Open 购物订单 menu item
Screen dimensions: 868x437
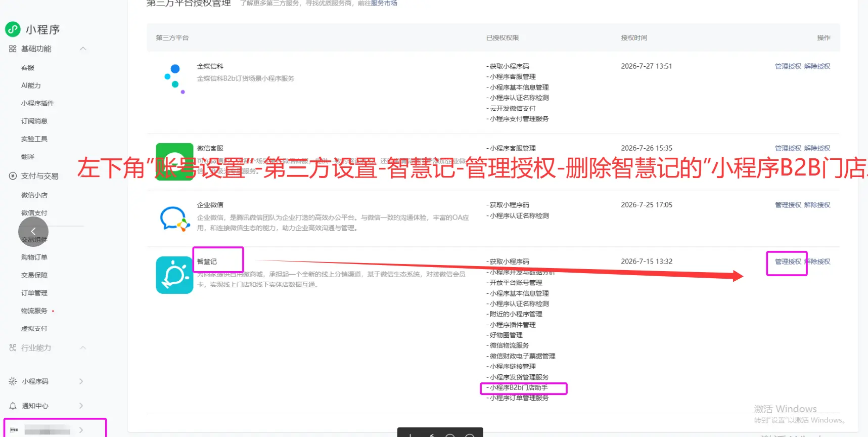pyautogui.click(x=34, y=257)
